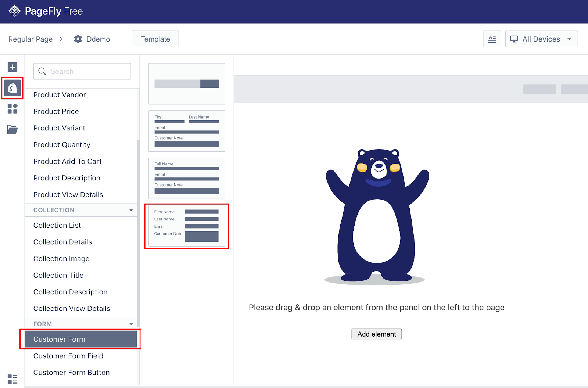Open the saved sections folder icon
The image size is (588, 388).
[12, 129]
